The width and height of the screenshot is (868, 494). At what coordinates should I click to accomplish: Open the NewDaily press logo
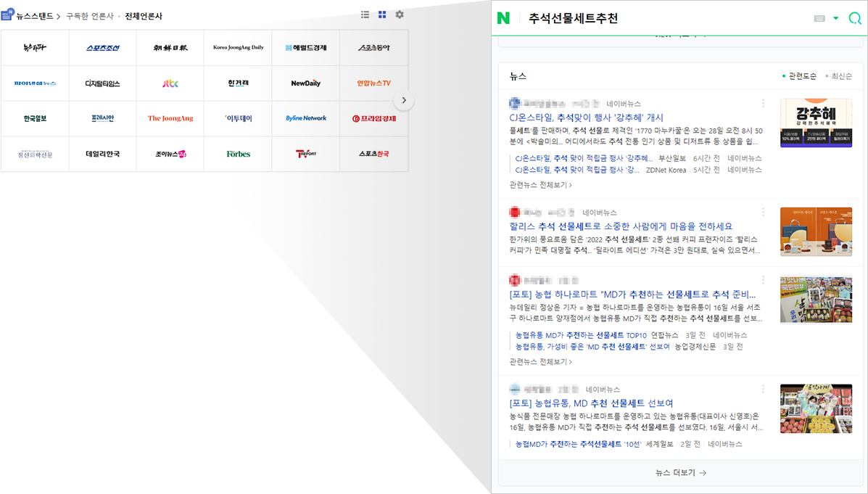pos(306,83)
